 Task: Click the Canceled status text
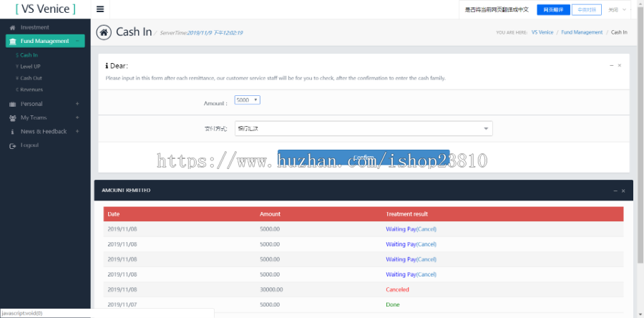(398, 289)
